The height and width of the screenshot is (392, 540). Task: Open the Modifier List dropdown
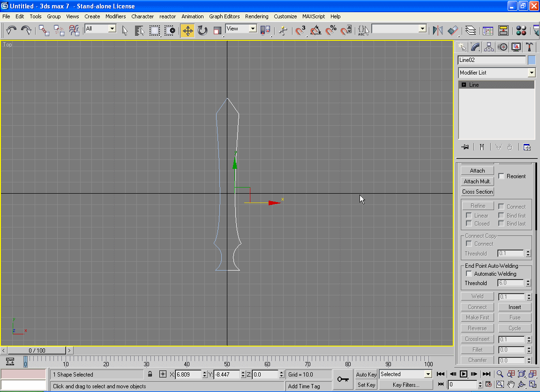click(531, 73)
